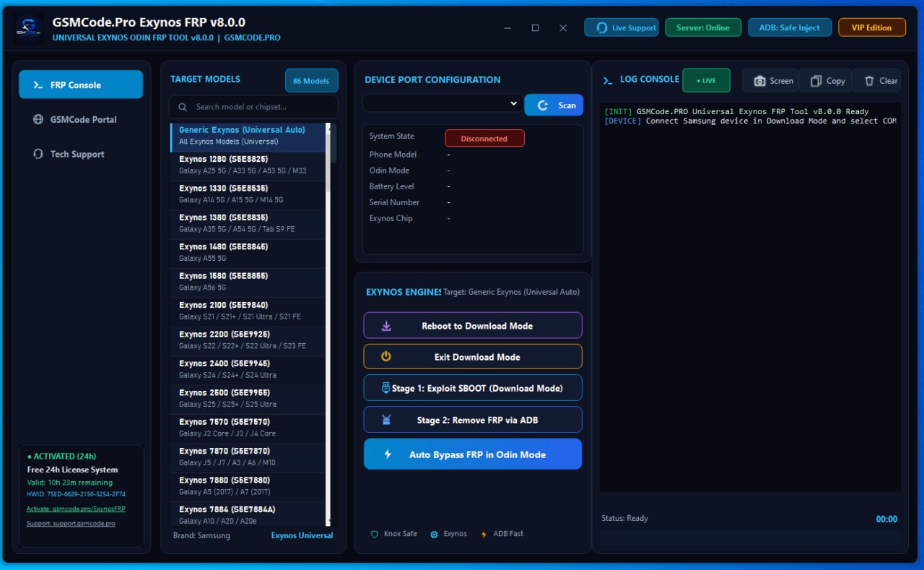Image resolution: width=924 pixels, height=570 pixels.
Task: Click the VIP Edition badge
Action: 871,27
